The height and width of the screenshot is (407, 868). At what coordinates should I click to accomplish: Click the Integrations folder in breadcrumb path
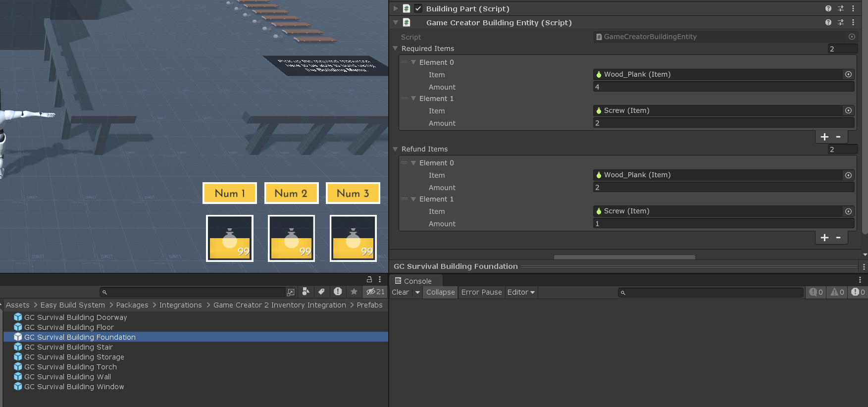(180, 305)
